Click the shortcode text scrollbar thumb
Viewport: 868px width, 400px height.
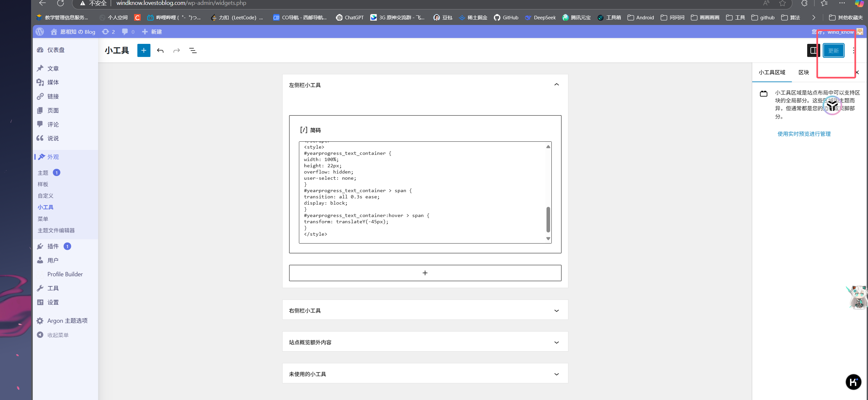pyautogui.click(x=548, y=219)
